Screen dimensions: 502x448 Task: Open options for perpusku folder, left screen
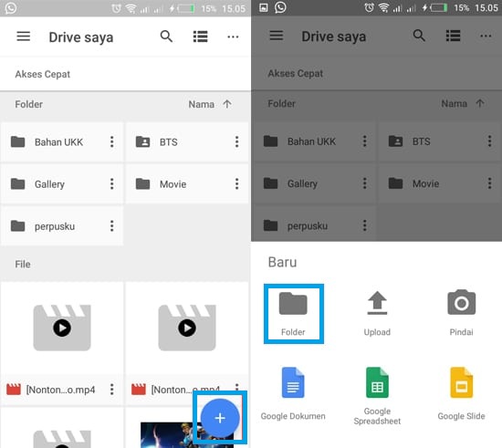click(x=111, y=226)
